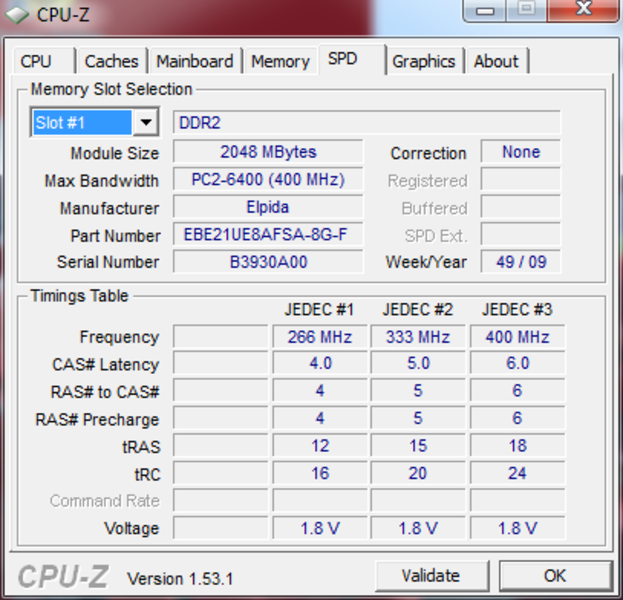
Task: Click the Week/Year value 49 / 09
Action: click(x=521, y=262)
